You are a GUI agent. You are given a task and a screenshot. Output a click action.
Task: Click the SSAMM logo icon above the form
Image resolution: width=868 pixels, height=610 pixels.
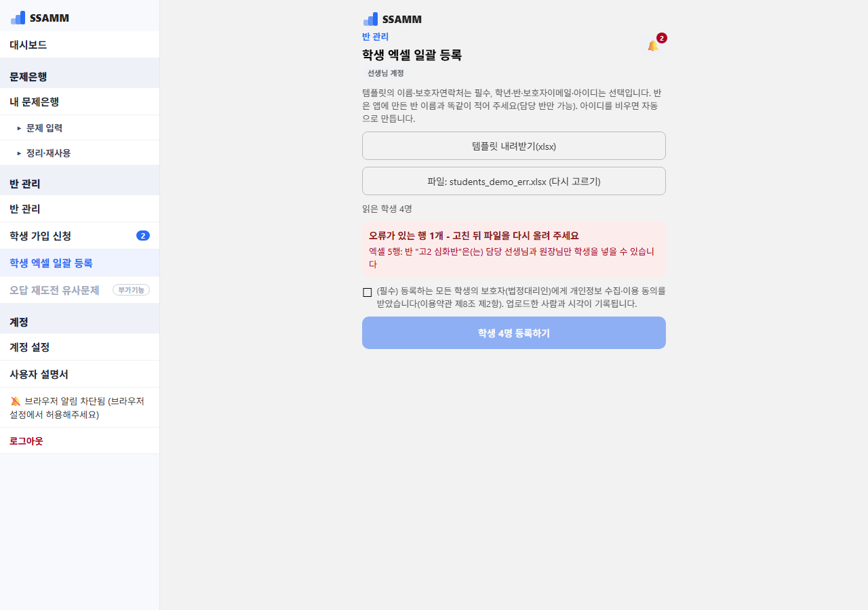click(370, 19)
